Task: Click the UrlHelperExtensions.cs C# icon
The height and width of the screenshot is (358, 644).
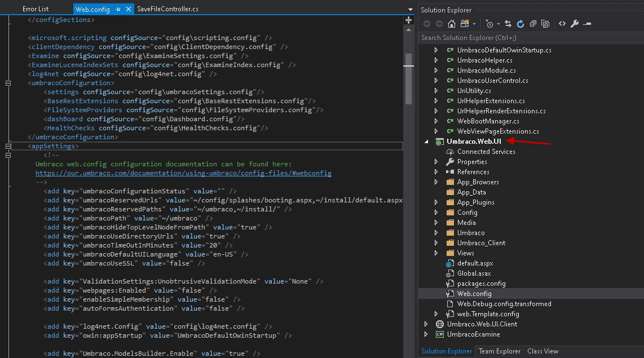Action: point(450,100)
